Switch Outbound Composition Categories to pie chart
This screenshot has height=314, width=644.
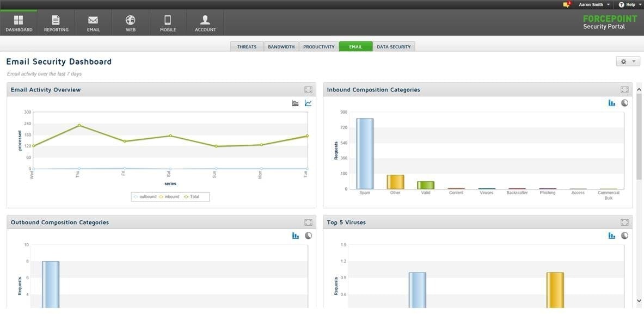[x=308, y=235]
